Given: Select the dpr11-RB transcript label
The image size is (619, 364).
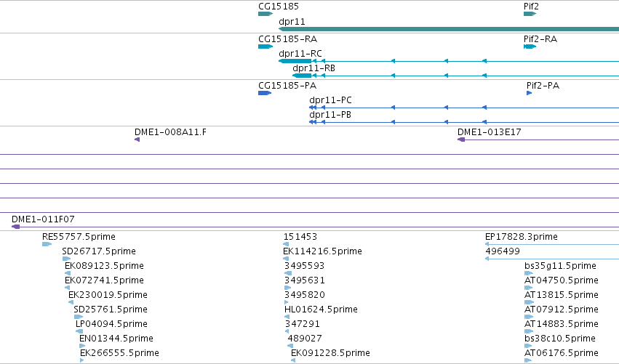Looking at the screenshot, I should coord(314,68).
